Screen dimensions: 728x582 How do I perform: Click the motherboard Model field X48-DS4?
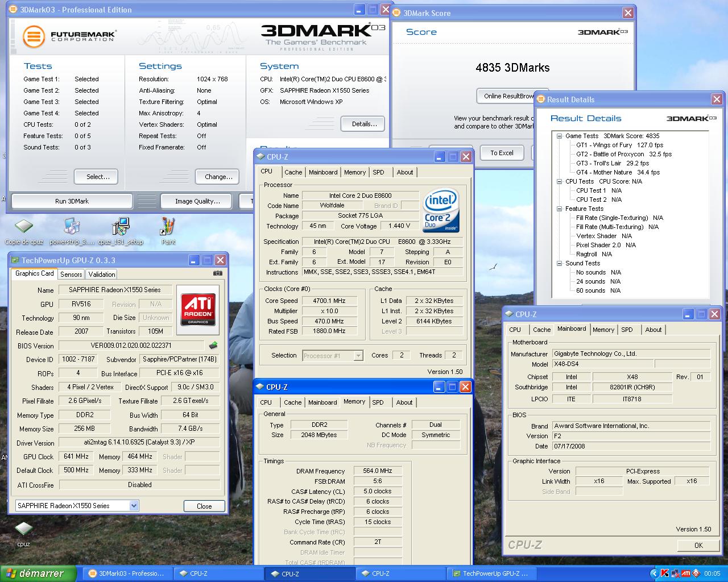point(602,364)
